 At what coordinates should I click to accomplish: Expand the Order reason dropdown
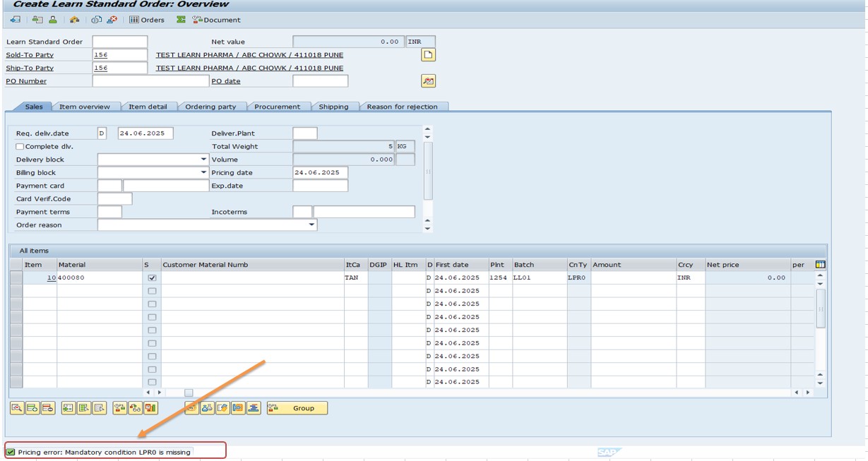click(312, 225)
